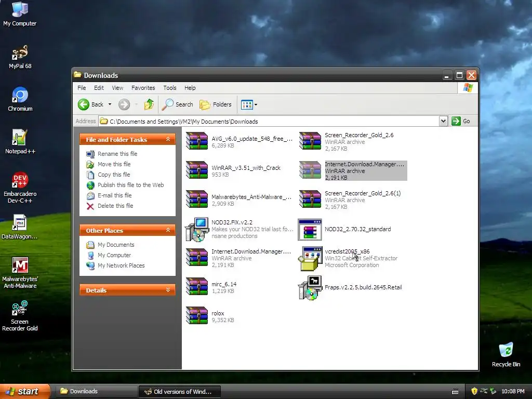Open the Recycle Bin
The image size is (532, 399).
point(506,354)
